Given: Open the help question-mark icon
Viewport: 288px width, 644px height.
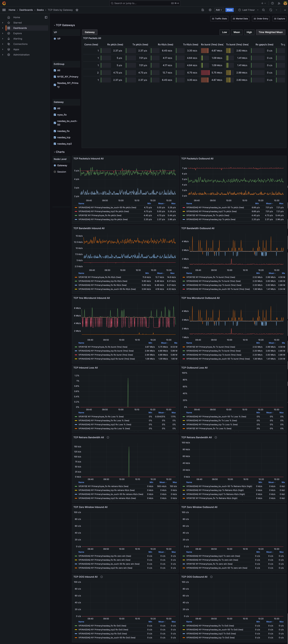Looking at the screenshot, I should pyautogui.click(x=272, y=3).
